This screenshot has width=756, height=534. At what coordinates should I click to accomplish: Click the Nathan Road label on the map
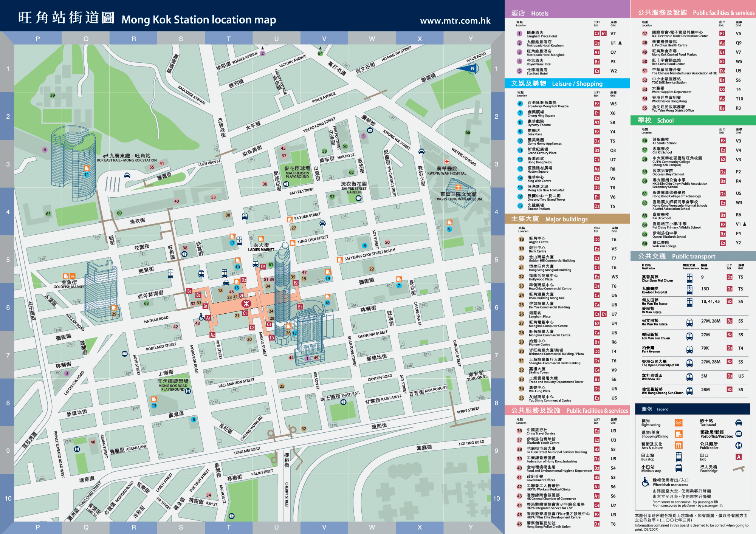(x=156, y=320)
